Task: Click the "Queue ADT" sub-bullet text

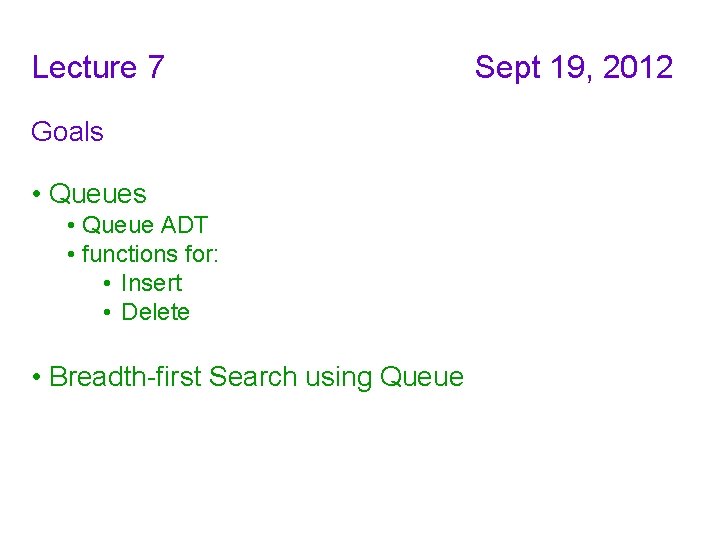Action: [x=145, y=225]
